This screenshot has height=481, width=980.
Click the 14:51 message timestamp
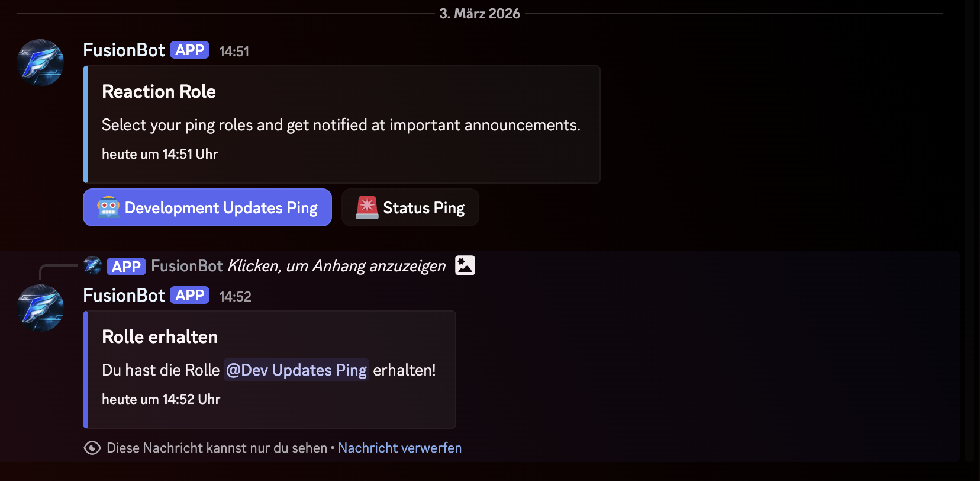coord(234,52)
